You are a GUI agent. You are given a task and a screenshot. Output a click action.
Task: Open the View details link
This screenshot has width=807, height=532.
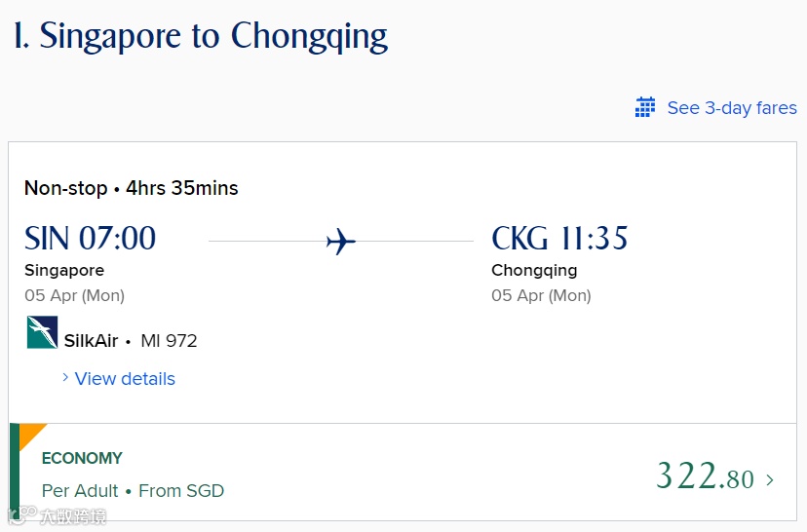pyautogui.click(x=125, y=379)
